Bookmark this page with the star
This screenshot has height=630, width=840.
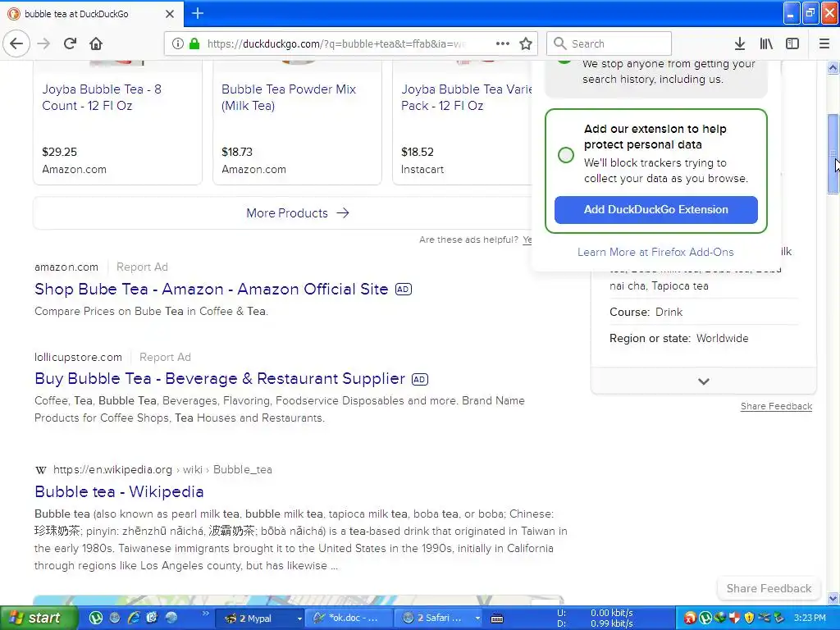tap(526, 43)
